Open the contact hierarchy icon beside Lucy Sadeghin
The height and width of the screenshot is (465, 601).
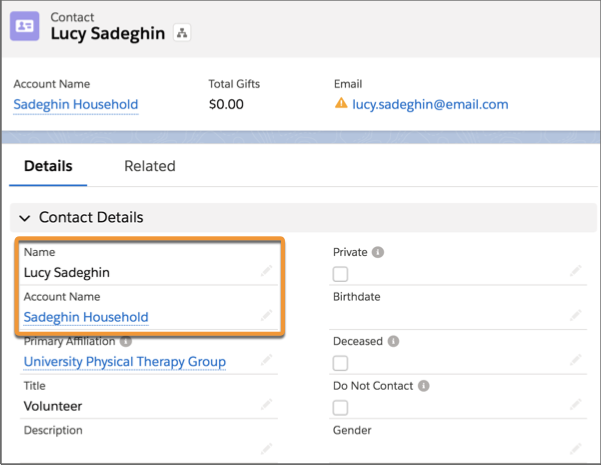pos(182,33)
